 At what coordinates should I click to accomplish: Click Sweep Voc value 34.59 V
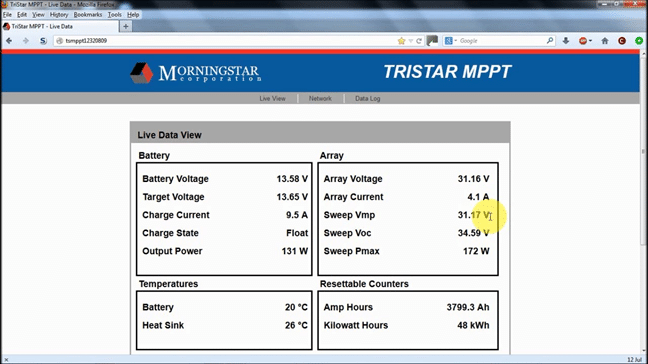[x=474, y=233]
